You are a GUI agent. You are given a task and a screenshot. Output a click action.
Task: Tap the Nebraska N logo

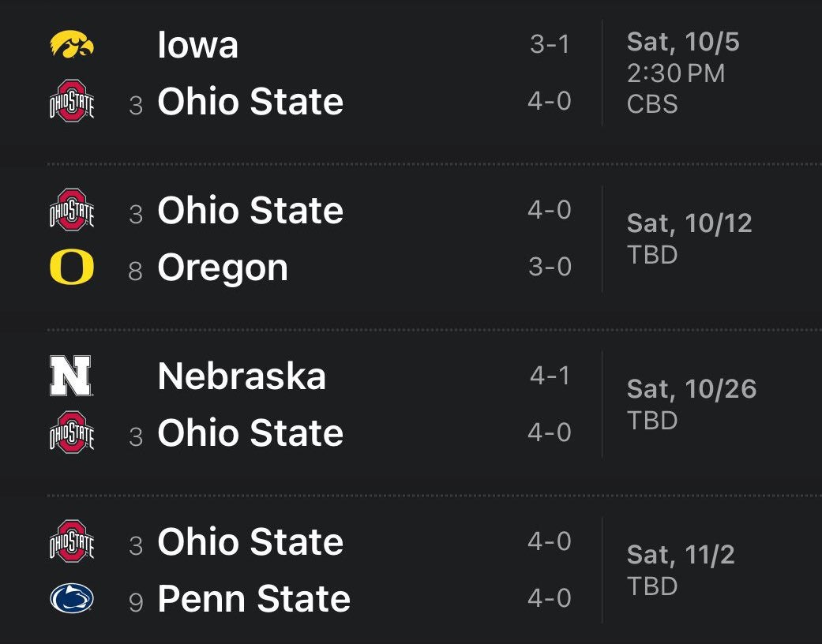(x=71, y=376)
